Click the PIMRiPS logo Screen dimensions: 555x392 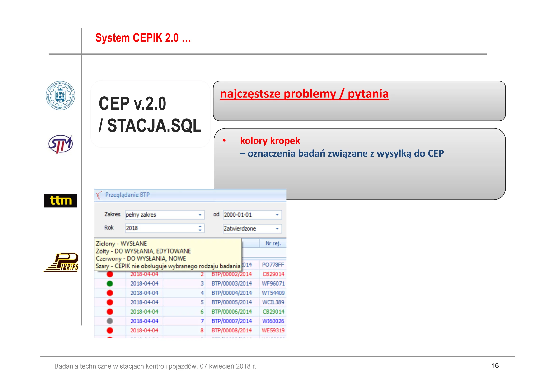coord(61,263)
